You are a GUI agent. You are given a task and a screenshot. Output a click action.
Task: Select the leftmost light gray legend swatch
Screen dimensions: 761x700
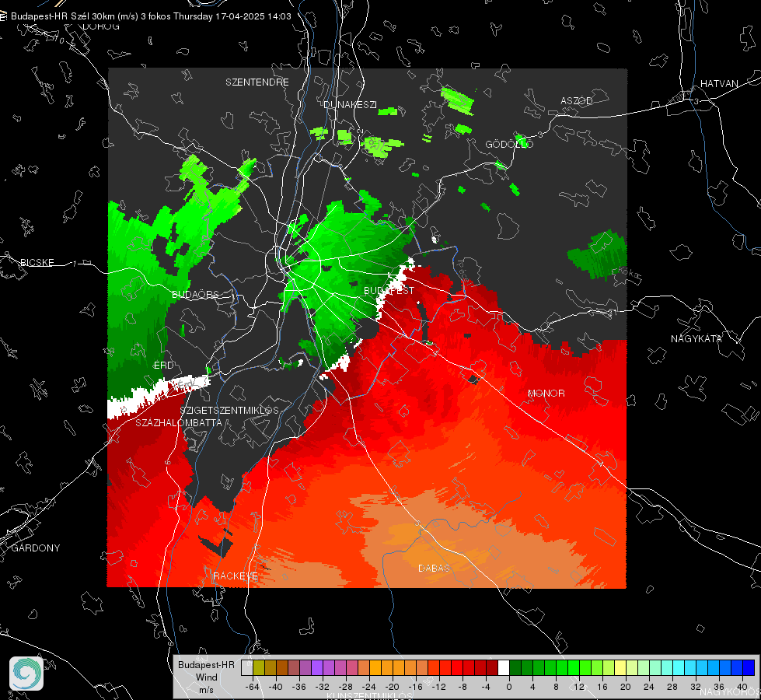click(246, 668)
